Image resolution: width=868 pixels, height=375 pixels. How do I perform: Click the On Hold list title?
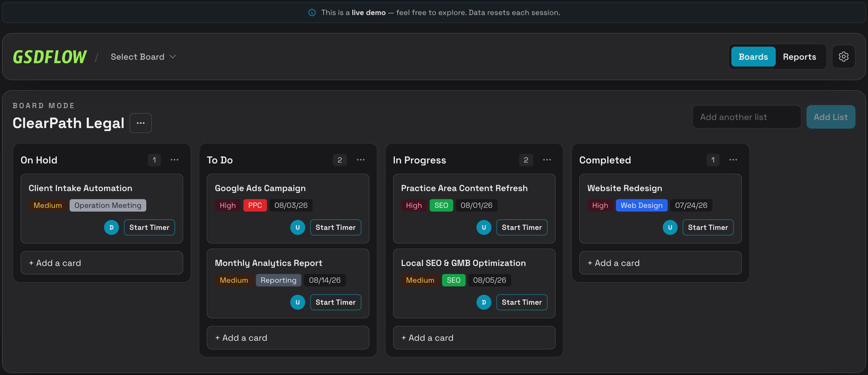click(39, 160)
